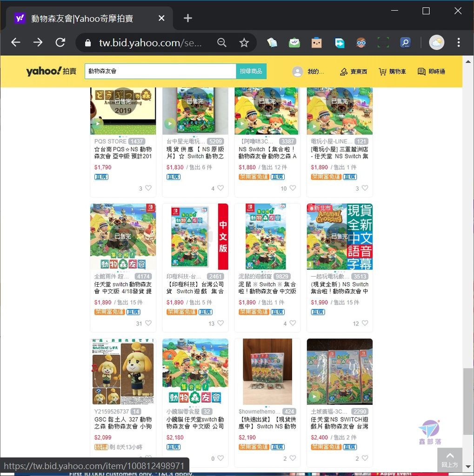
Task: Click scrollbar down arrow
Action: pyautogui.click(x=468, y=467)
